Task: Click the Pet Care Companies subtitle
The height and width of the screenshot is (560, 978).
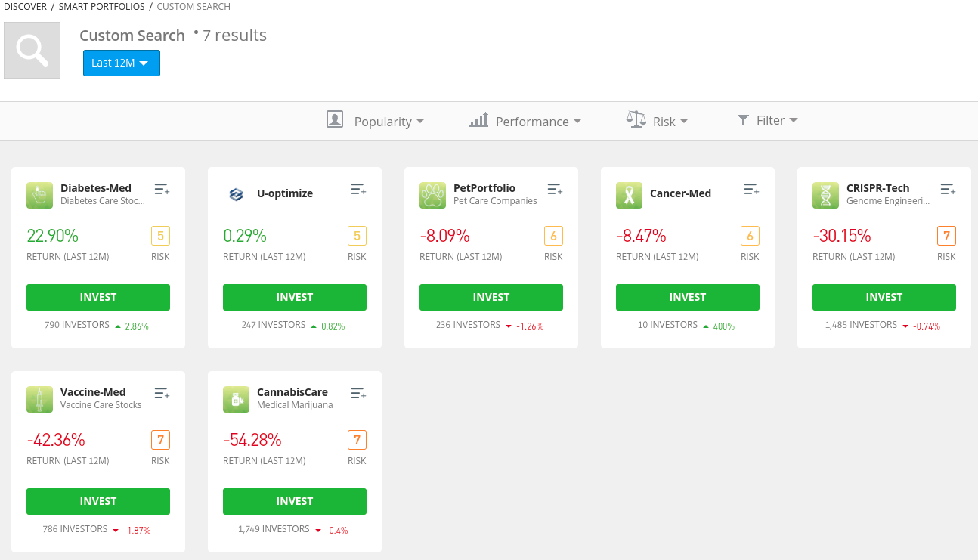Action: click(x=495, y=201)
